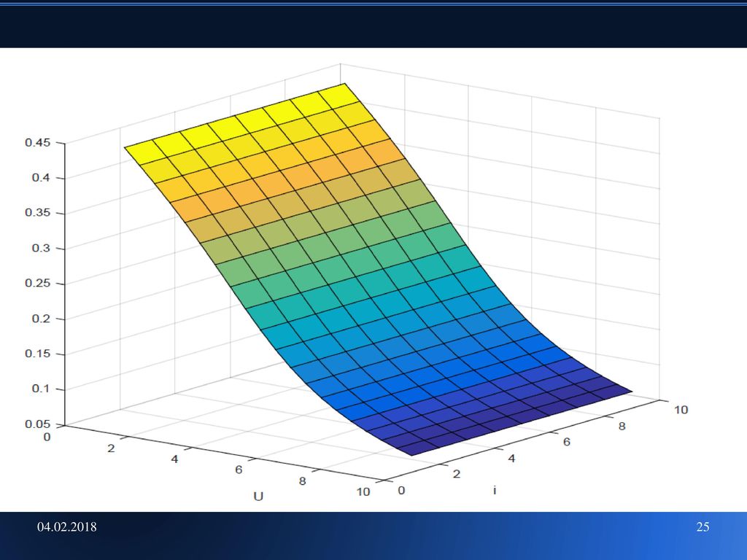Viewport: 747px width, 560px height.
Task: Click the 0.1 tick on vertical axis
Action: 41,389
